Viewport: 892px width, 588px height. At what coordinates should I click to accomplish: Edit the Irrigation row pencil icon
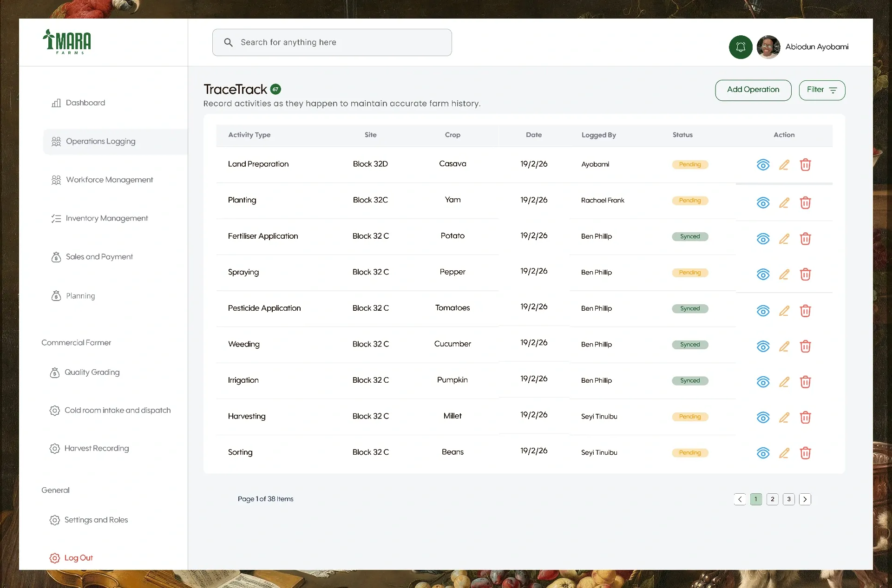(x=784, y=382)
